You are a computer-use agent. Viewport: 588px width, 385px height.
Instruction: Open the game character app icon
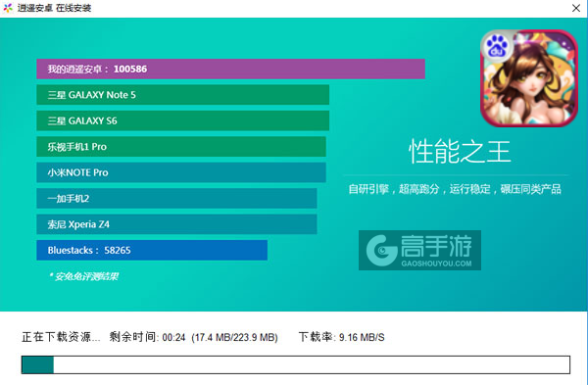click(x=529, y=78)
